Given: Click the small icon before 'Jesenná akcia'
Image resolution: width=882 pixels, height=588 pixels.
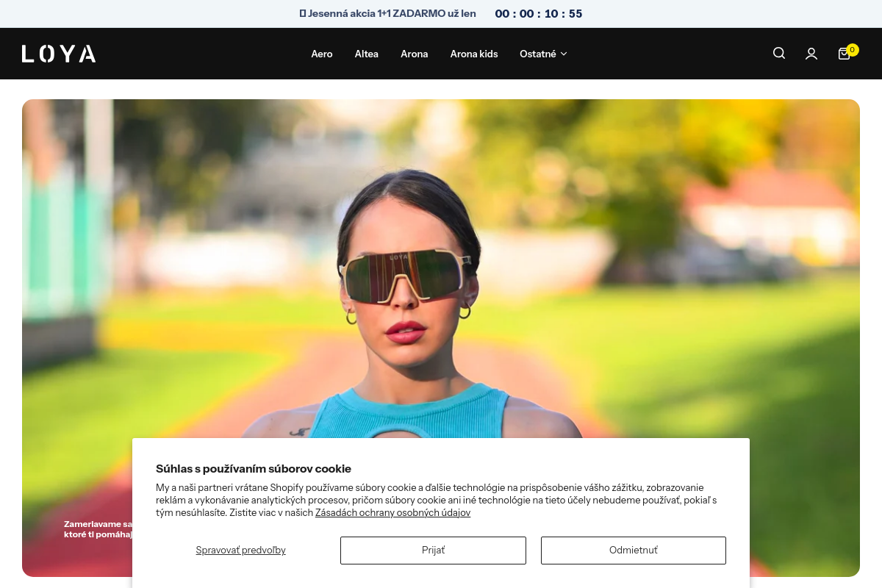Looking at the screenshot, I should click(x=302, y=13).
